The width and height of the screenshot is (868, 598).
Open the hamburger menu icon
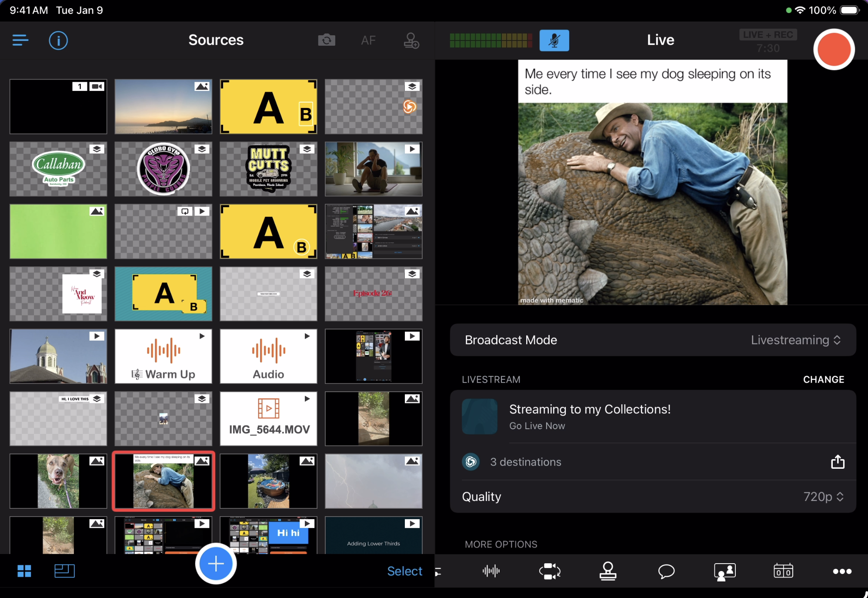20,40
